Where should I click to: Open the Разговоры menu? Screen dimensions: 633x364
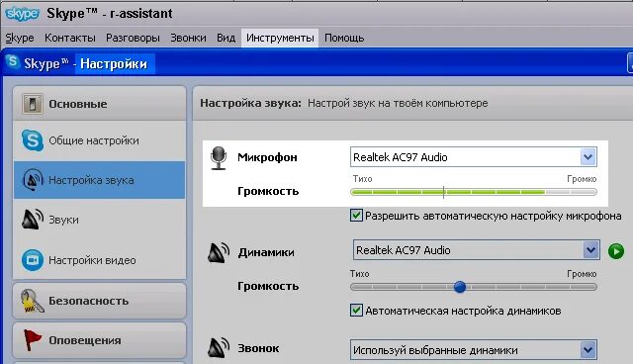point(133,38)
